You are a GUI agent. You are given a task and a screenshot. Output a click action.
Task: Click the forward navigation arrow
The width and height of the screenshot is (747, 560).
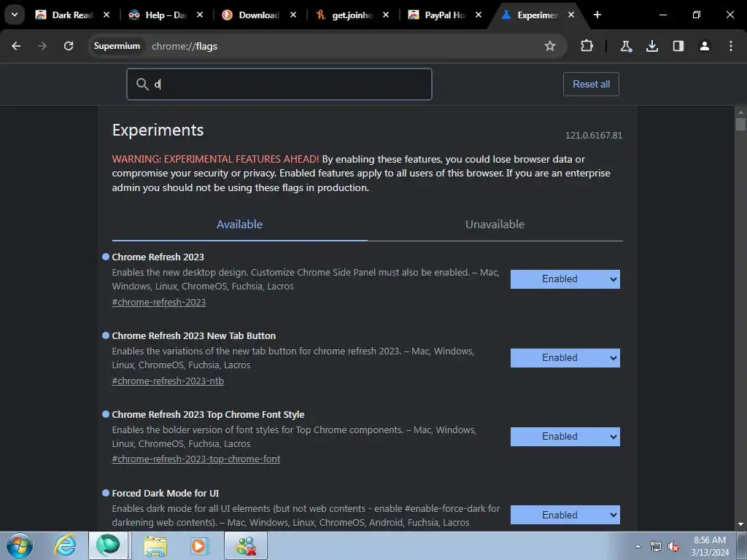(x=42, y=46)
